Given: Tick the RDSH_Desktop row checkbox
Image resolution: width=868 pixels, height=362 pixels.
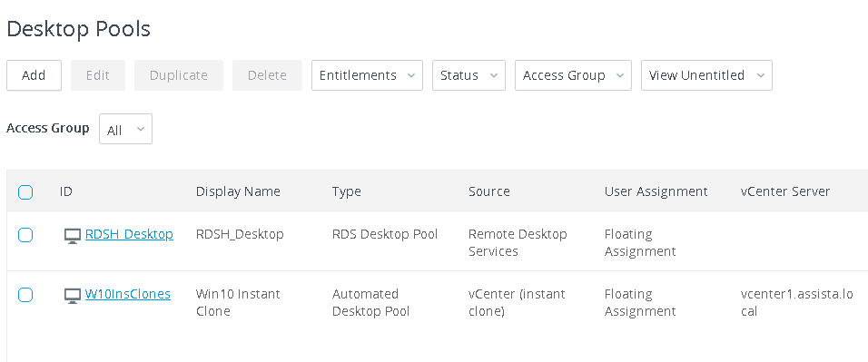Looking at the screenshot, I should coord(25,235).
